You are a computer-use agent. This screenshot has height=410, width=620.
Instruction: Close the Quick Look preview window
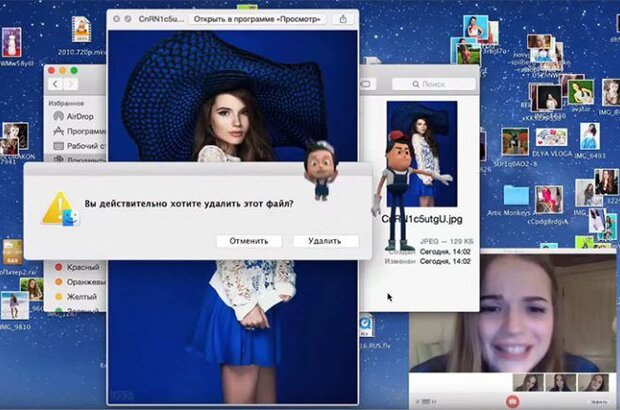click(116, 19)
